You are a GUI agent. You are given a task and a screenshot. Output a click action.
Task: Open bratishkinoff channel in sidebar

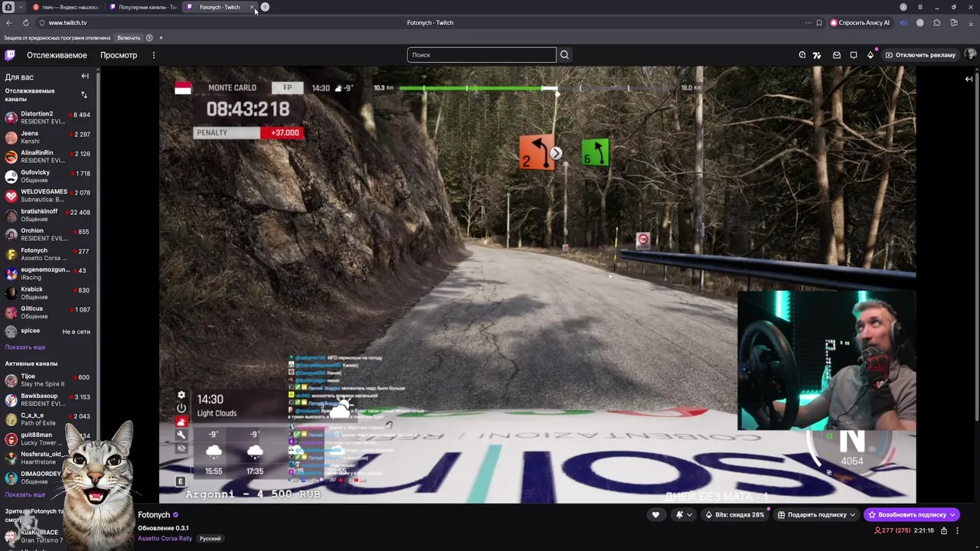tap(47, 215)
